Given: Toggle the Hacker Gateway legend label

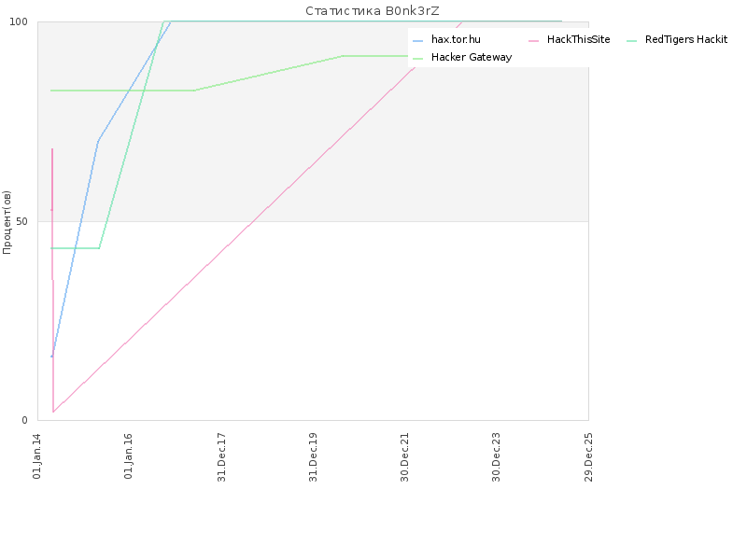Looking at the screenshot, I should coord(472,57).
